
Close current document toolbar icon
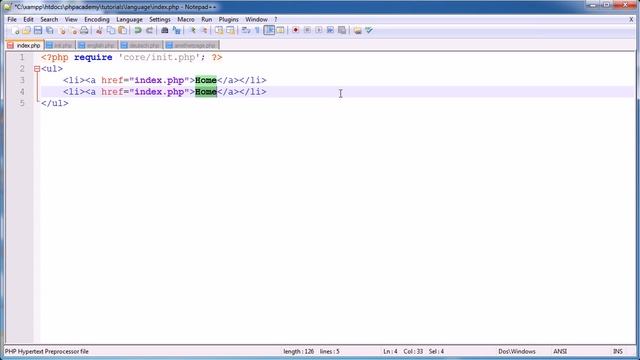click(62, 31)
